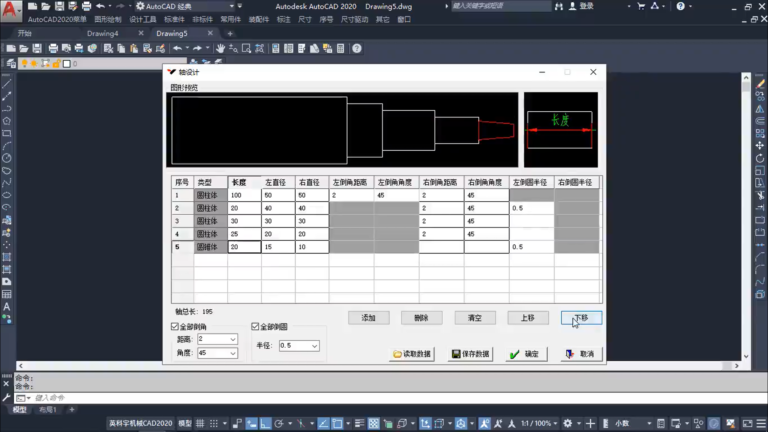Click the AutoCAD application A logo button

pyautogui.click(x=10, y=10)
